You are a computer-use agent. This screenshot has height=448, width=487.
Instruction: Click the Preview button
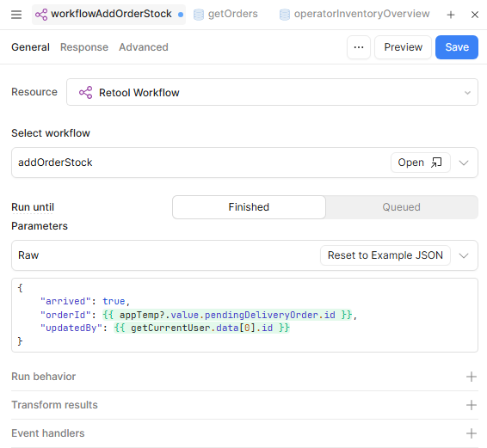click(x=404, y=47)
